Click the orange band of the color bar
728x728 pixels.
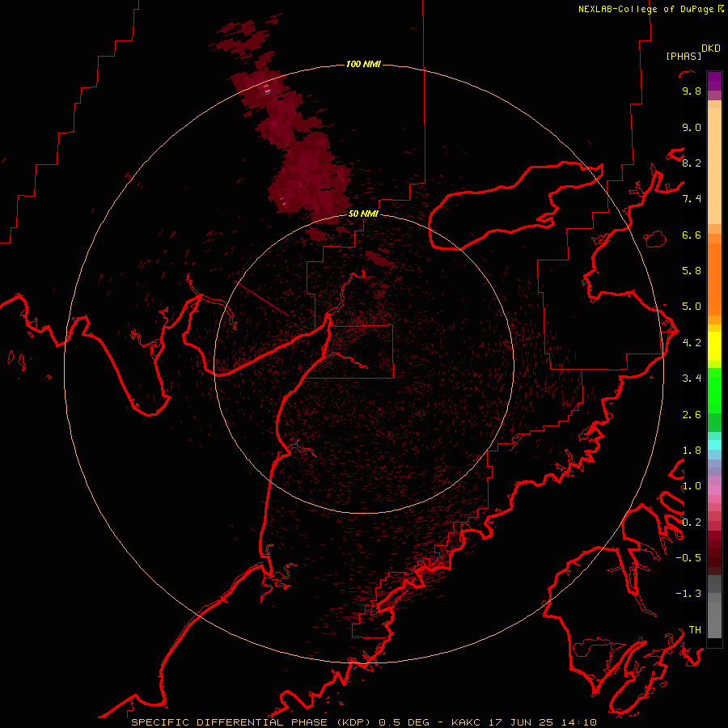tap(714, 278)
